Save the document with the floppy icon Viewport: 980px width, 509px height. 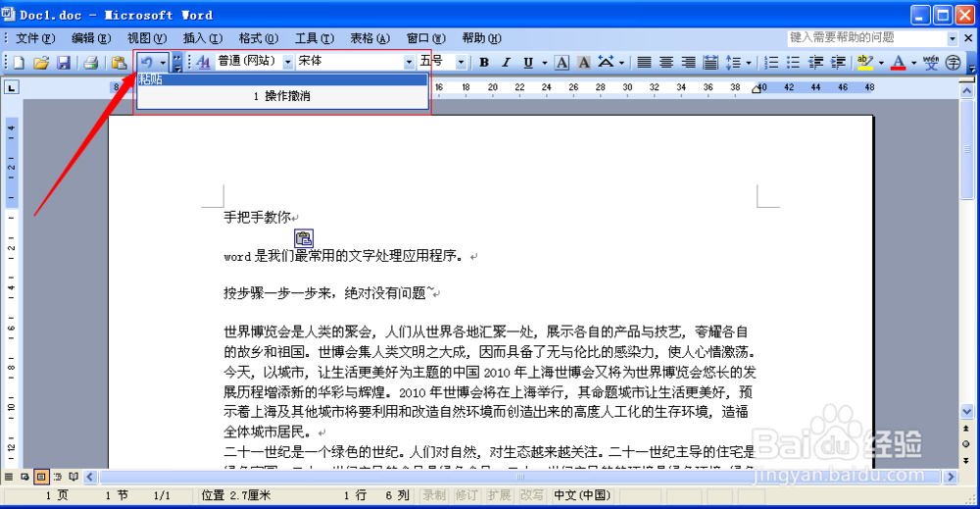click(63, 63)
